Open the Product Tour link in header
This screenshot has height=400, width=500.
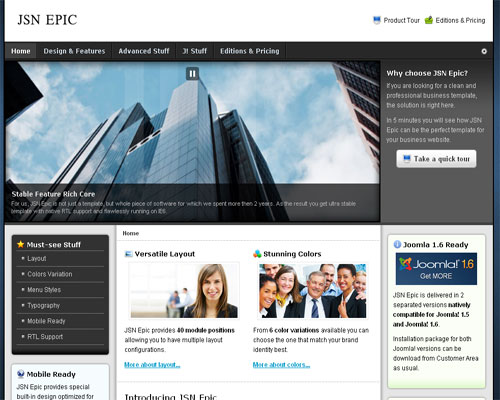[401, 20]
